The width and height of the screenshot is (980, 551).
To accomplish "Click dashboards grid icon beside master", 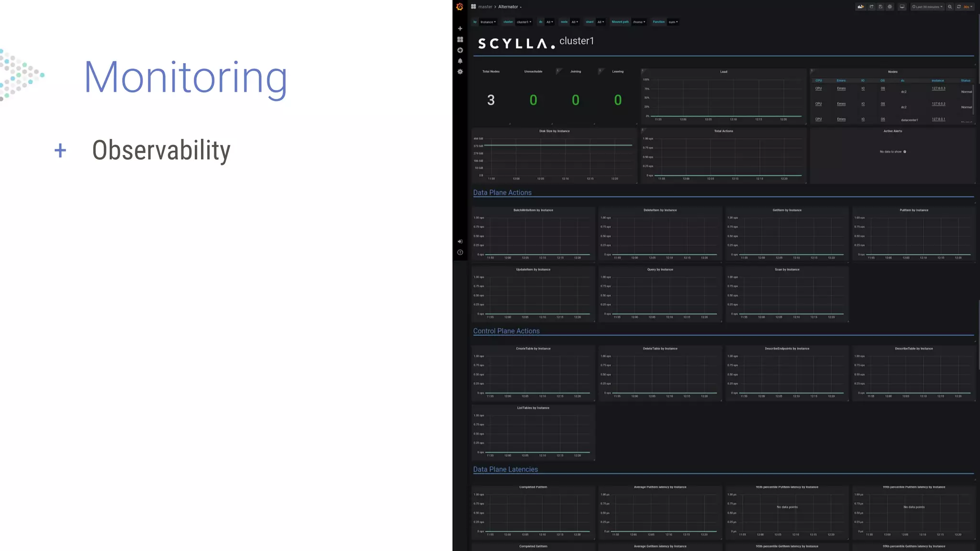I will (473, 7).
